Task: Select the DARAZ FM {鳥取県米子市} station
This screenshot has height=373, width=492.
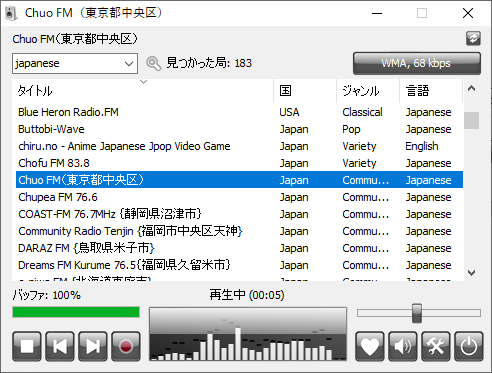Action: (239, 248)
